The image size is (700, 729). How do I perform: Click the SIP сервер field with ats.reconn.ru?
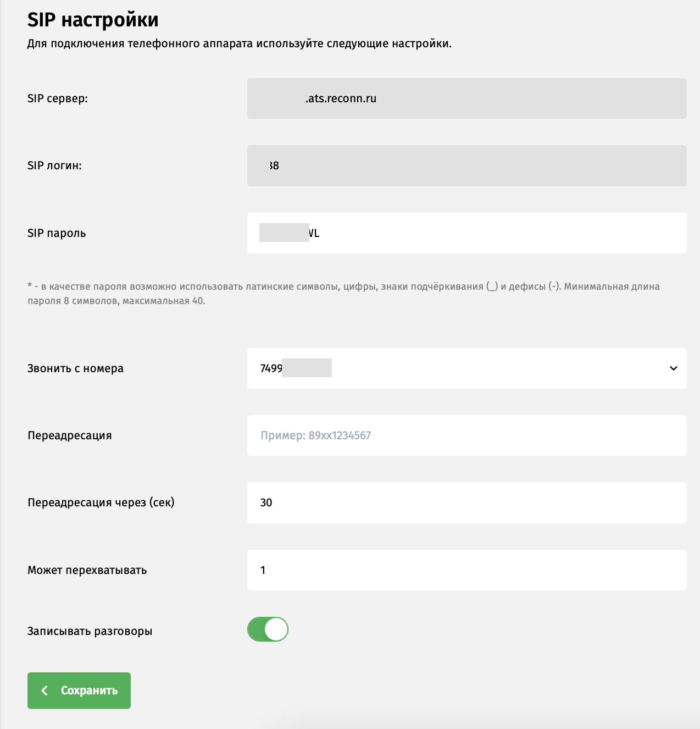(466, 98)
